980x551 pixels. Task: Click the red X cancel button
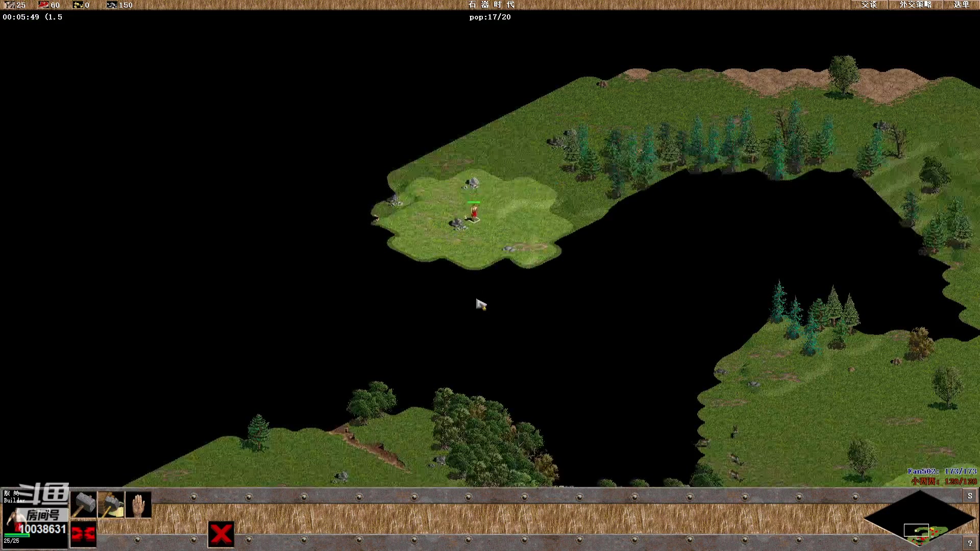[221, 534]
